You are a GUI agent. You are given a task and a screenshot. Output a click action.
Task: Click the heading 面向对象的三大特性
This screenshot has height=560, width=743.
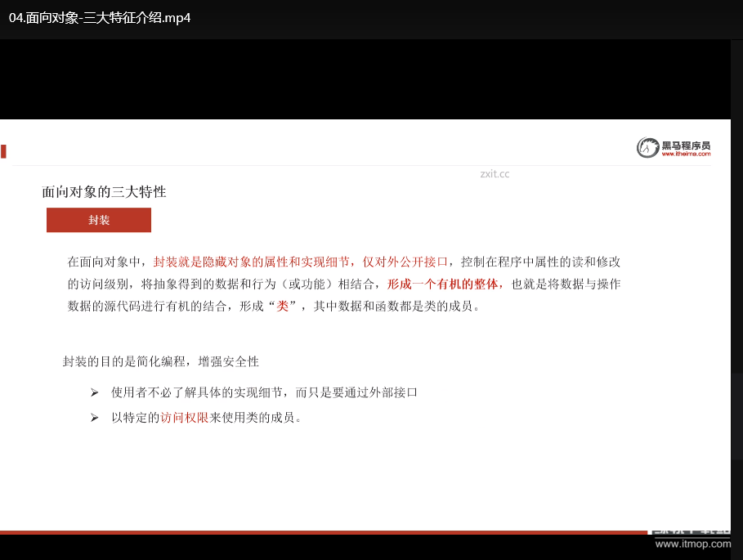(x=104, y=192)
